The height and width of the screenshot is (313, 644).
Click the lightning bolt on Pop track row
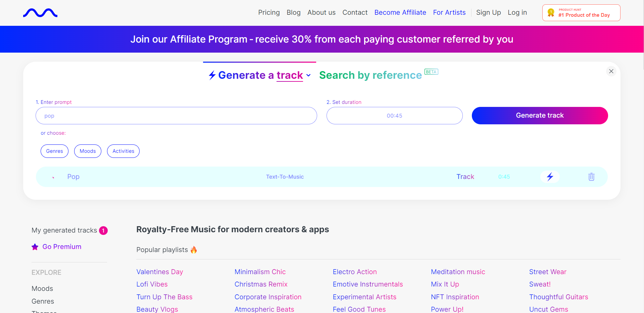pos(550,177)
